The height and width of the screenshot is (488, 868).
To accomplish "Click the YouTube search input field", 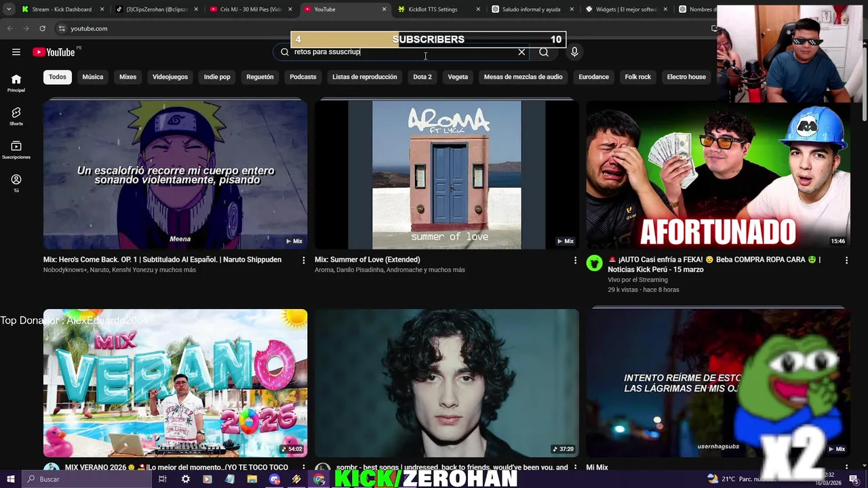I will pos(400,52).
